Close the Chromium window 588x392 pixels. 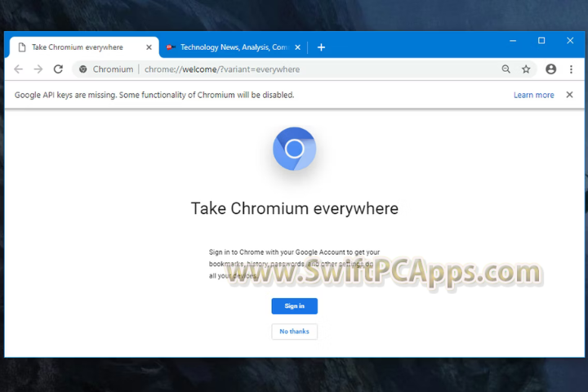click(570, 41)
